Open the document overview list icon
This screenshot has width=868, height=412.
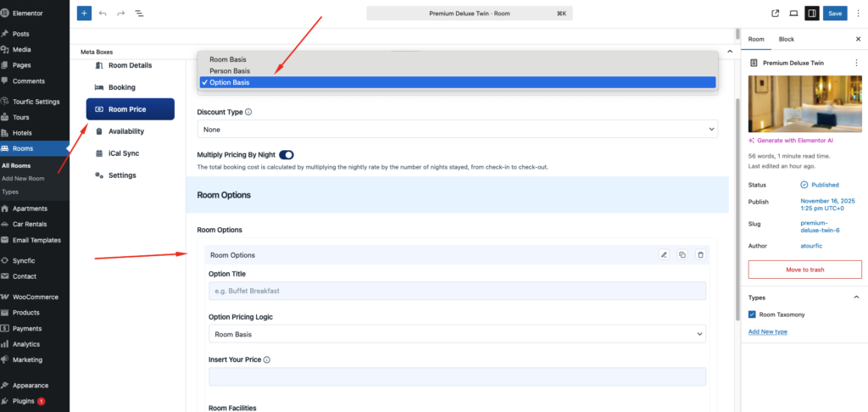point(139,14)
